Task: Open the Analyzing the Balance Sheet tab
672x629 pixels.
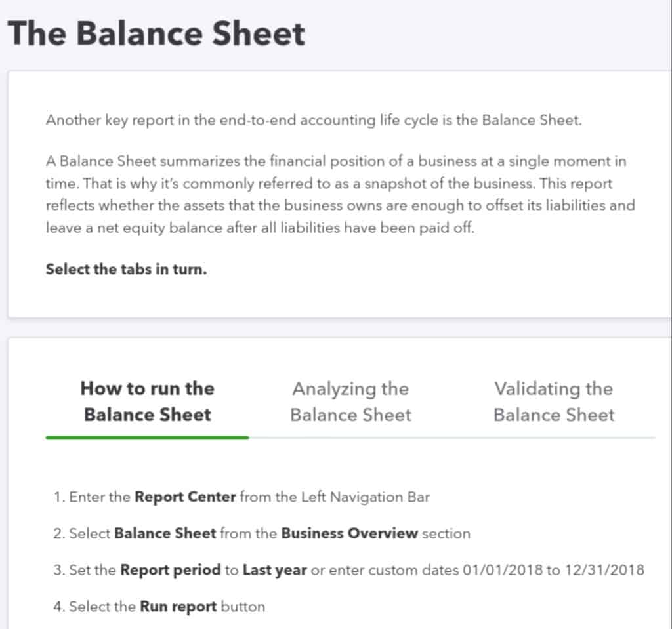Action: (350, 402)
